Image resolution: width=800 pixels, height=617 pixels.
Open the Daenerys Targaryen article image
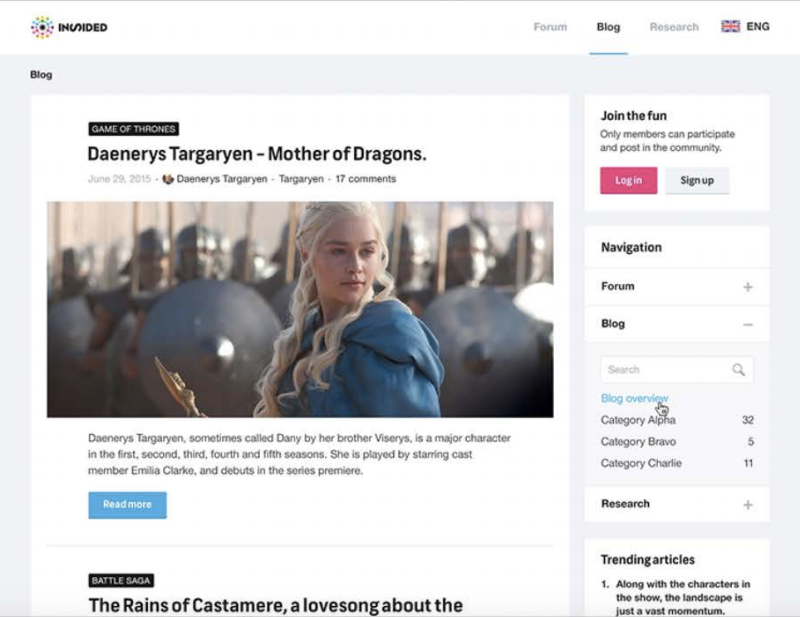click(x=300, y=309)
